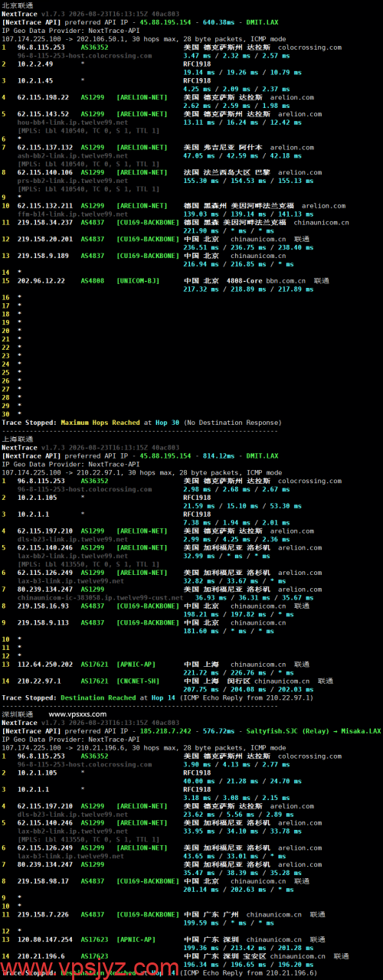Screen dimensions: 383x980
Task: Select hop IP 219.158.9.189
Action: [43, 256]
